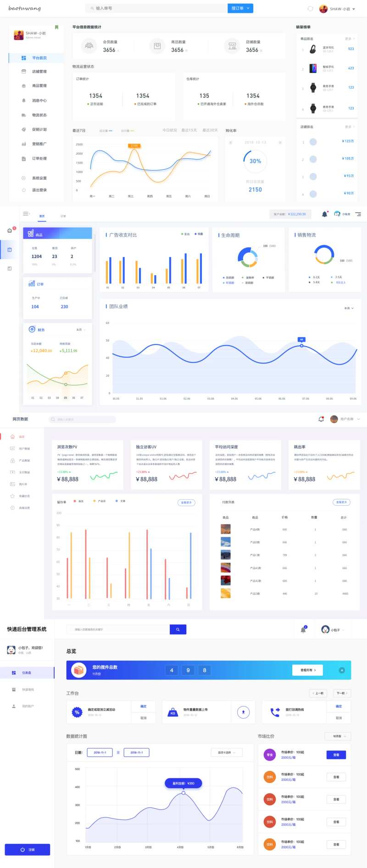Click the home icon with red badge
This screenshot has height=868, width=367.
[10, 231]
